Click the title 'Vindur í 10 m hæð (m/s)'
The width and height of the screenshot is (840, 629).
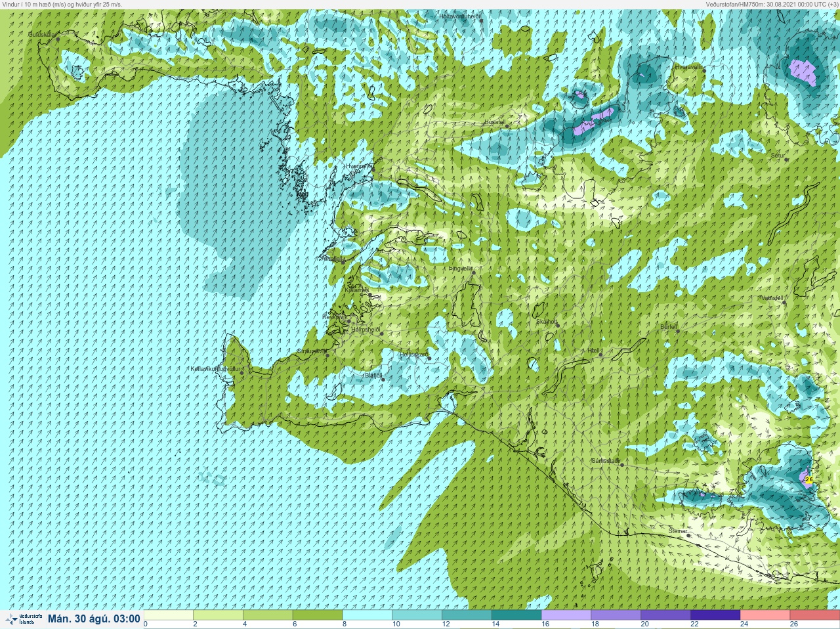pos(35,4)
